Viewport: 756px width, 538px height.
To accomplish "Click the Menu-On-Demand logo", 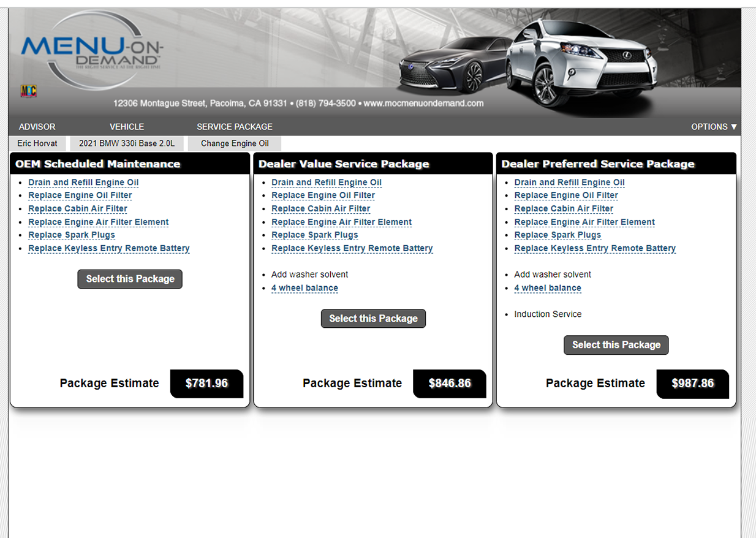I will click(92, 51).
